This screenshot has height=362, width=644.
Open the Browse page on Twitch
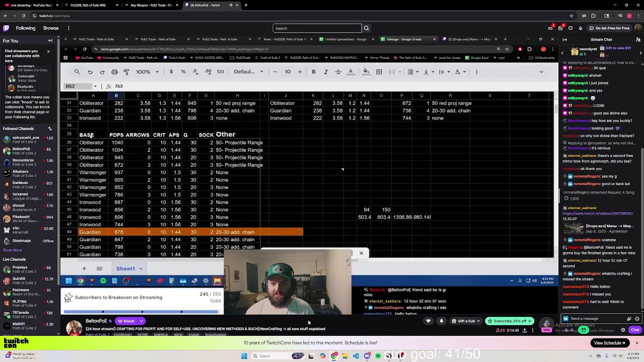click(x=51, y=28)
